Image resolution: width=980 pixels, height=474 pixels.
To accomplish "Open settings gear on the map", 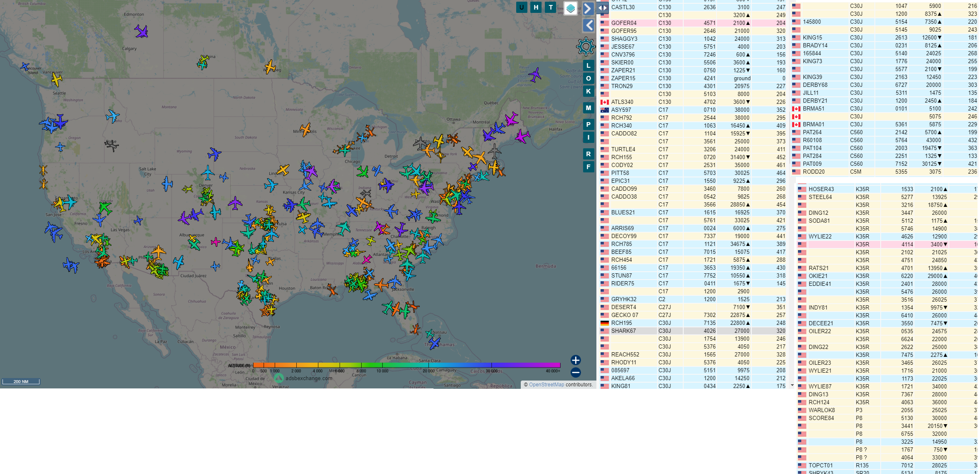I will [x=586, y=47].
